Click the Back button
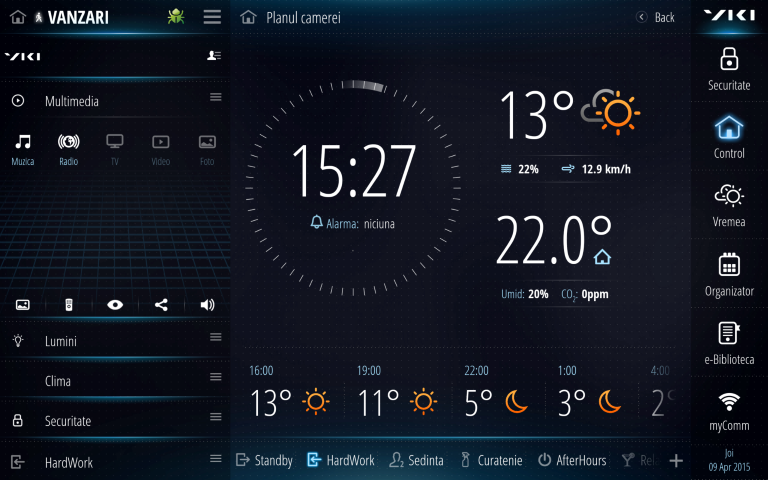Image resolution: width=768 pixels, height=480 pixels. (656, 17)
